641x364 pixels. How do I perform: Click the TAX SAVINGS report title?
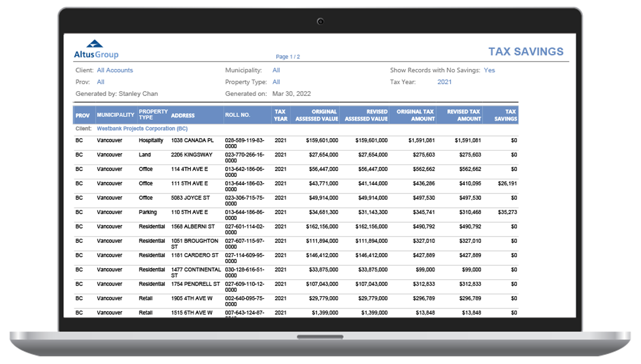pyautogui.click(x=526, y=52)
